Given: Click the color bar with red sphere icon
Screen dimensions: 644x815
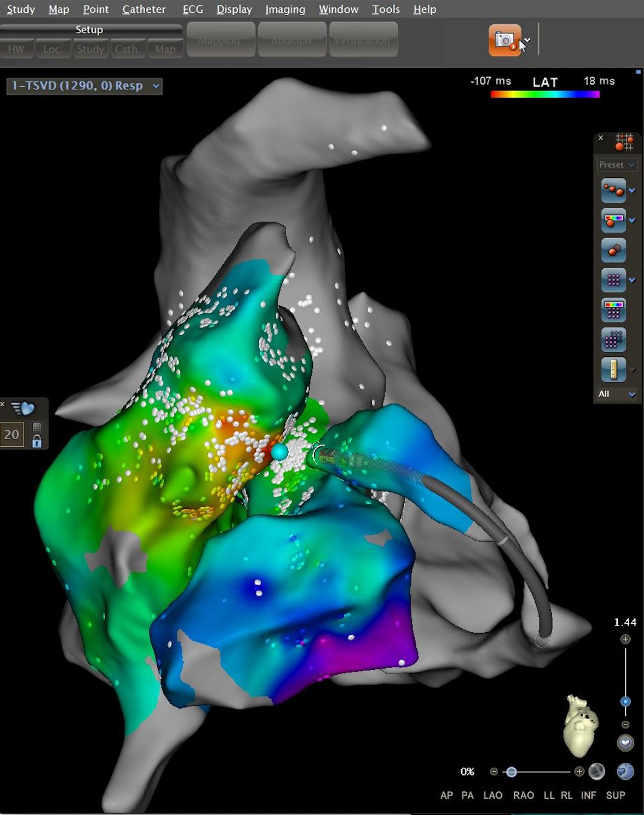Looking at the screenshot, I should pos(613,220).
